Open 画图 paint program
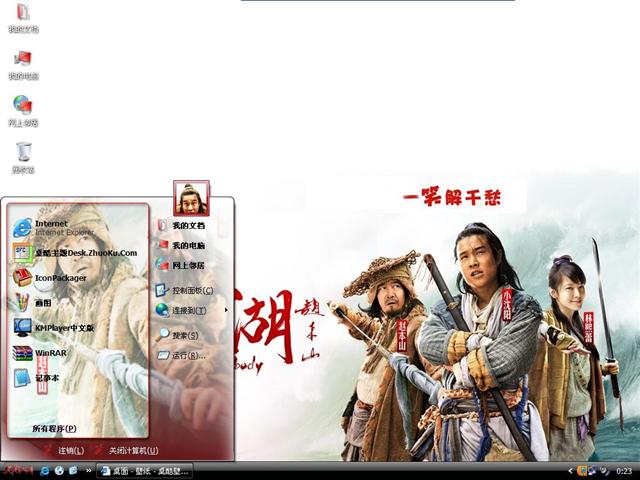This screenshot has width=640, height=480. tap(33, 303)
